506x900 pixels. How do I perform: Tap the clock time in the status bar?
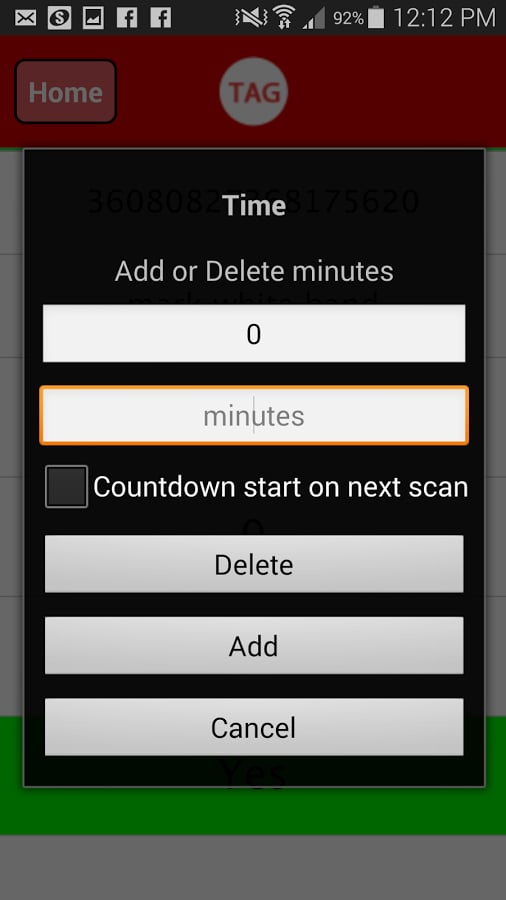[444, 18]
